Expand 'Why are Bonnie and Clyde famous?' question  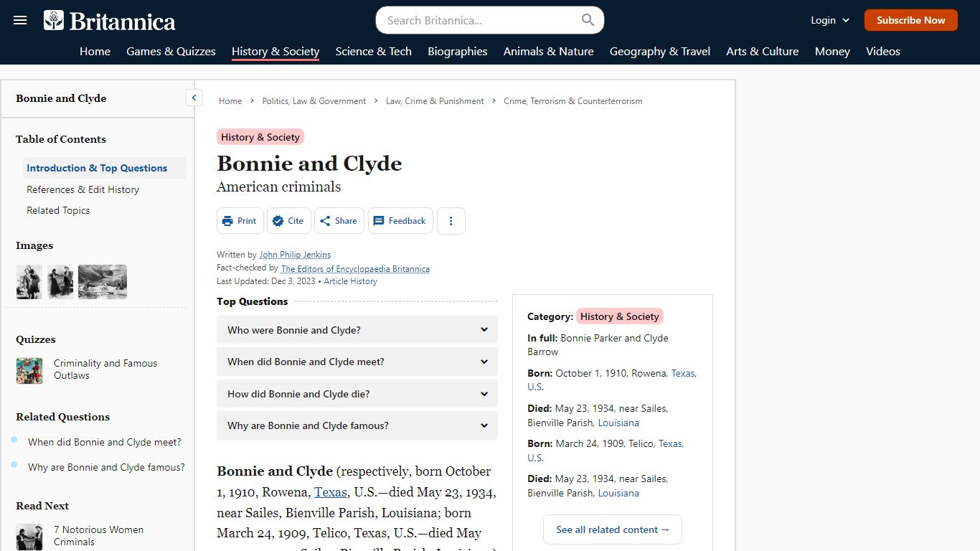(357, 425)
